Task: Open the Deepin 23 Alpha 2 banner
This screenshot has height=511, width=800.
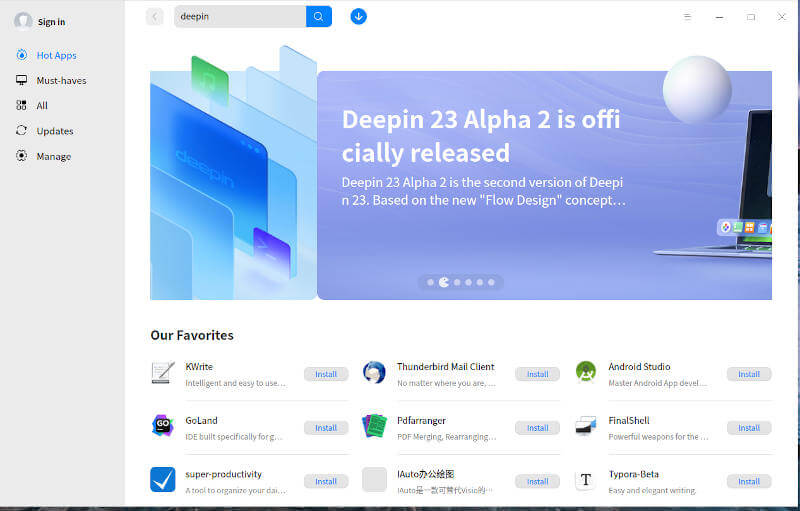Action: coord(544,185)
